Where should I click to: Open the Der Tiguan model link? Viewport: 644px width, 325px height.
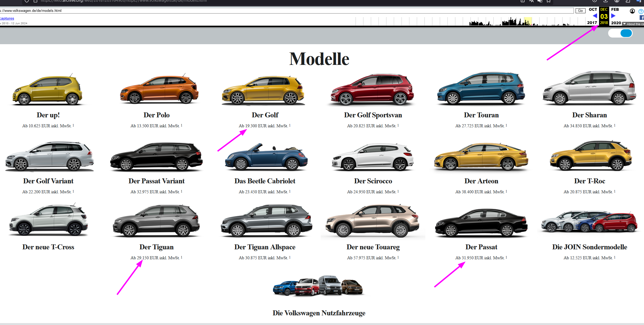pos(156,247)
